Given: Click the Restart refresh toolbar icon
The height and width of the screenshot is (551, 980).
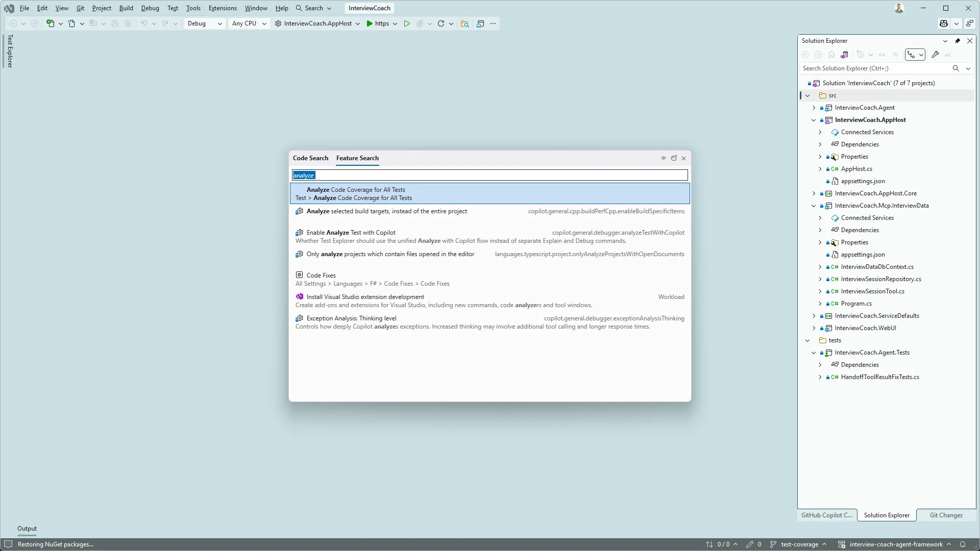Looking at the screenshot, I should pos(441,23).
